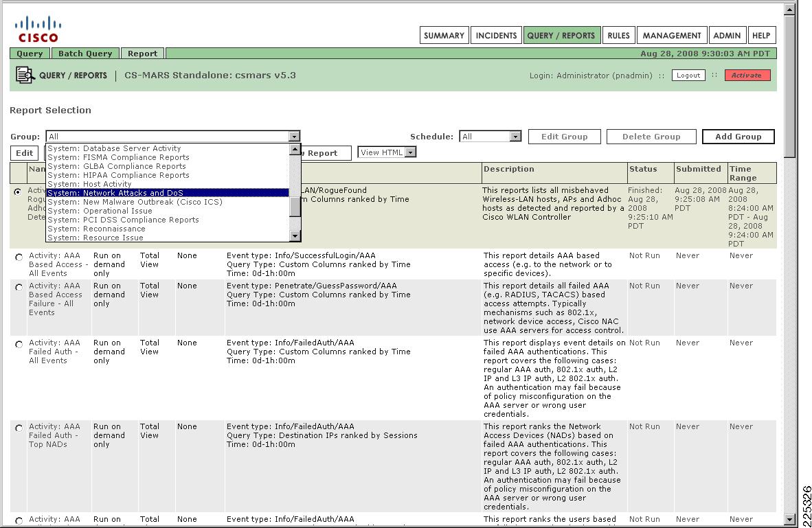Open the ADMIN navigation menu
812x528 pixels.
pos(727,35)
